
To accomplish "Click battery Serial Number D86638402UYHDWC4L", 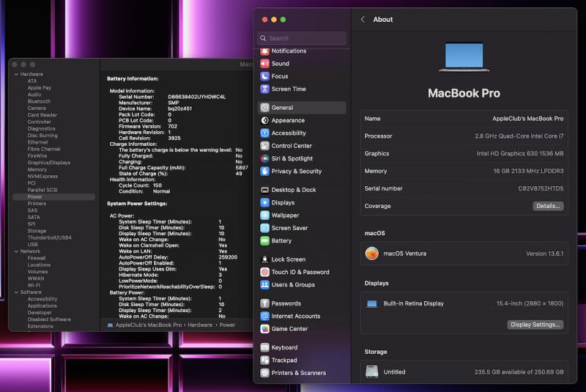I will point(197,97).
